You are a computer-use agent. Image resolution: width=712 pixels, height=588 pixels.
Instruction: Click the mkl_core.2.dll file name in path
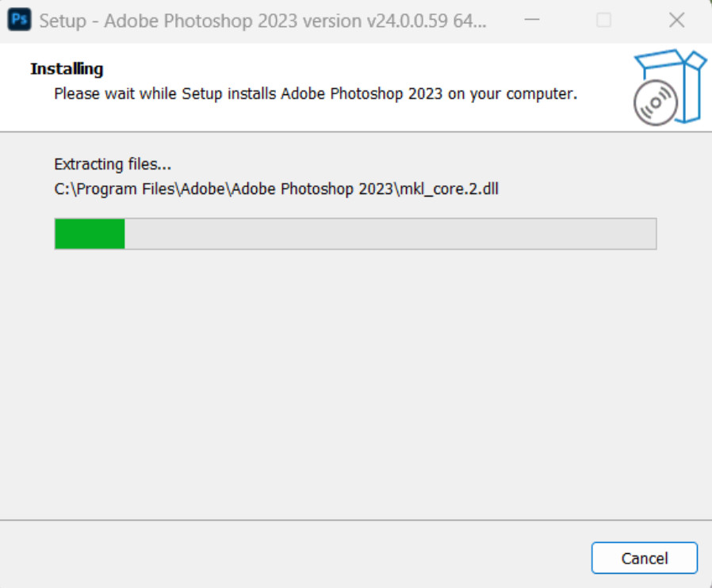pos(449,189)
